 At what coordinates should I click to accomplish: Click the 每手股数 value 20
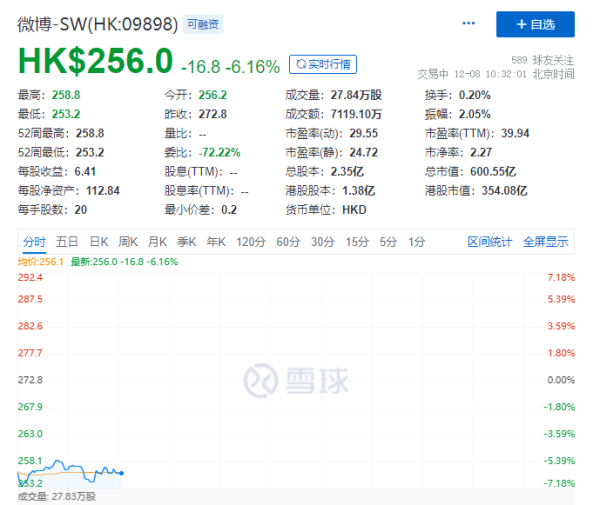80,210
